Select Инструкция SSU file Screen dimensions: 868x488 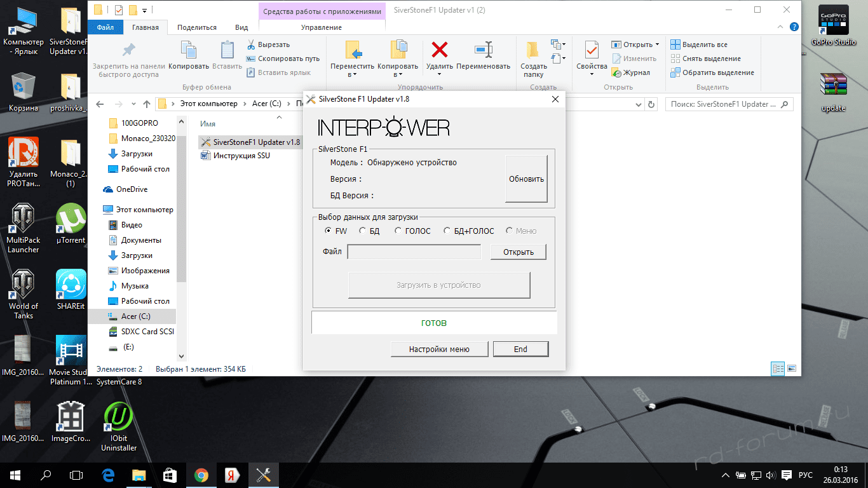tap(235, 156)
